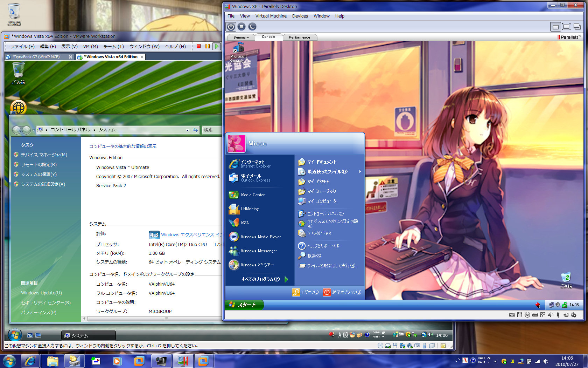Screen dimensions: 588x368
Task: Switch Parallels to fullscreen view icon
Action: click(566, 27)
